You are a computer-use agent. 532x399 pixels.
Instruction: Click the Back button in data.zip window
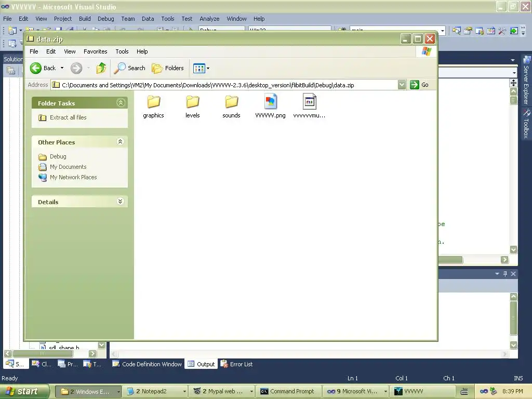[43, 68]
